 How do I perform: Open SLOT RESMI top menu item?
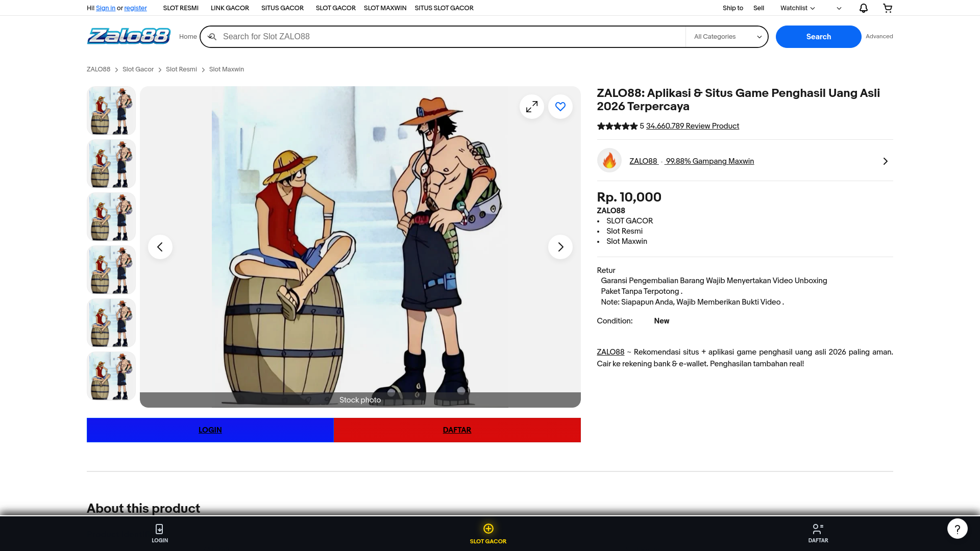(181, 8)
